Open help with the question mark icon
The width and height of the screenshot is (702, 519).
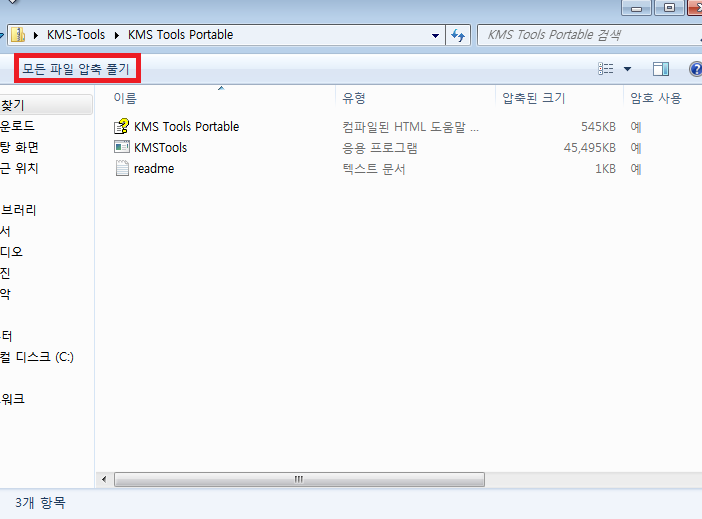pyautogui.click(x=695, y=69)
